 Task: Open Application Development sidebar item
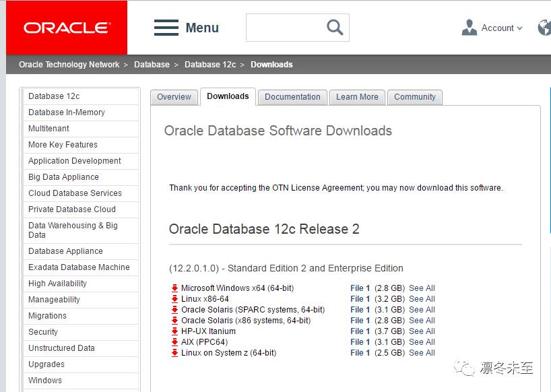click(x=81, y=161)
